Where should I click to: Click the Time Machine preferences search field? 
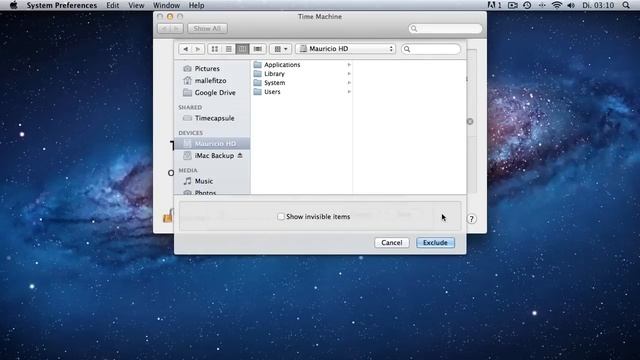point(445,29)
